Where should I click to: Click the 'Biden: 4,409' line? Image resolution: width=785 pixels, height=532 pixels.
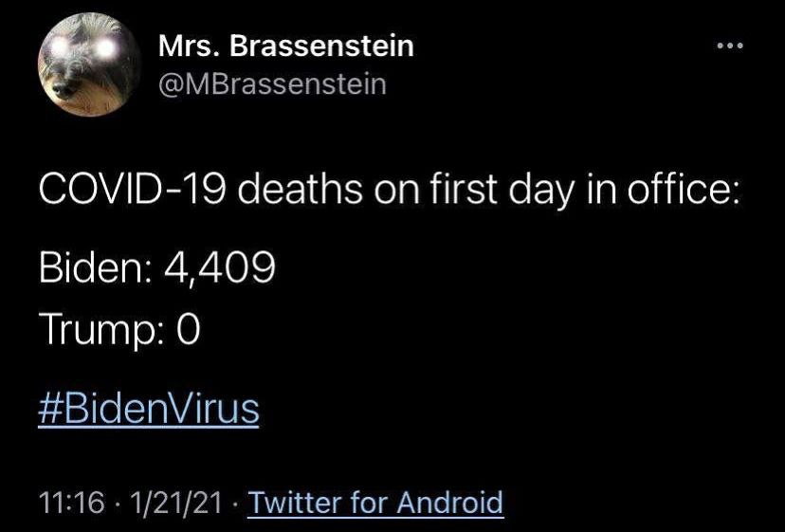click(x=157, y=267)
